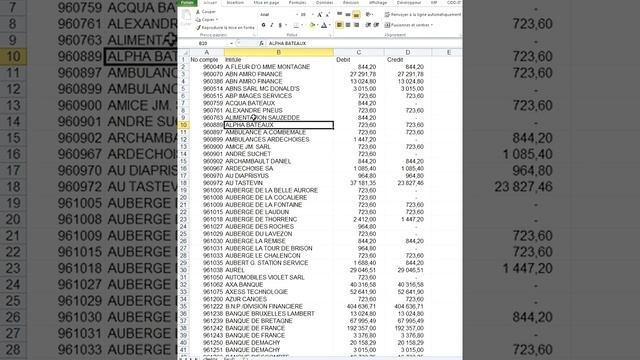640x360 pixels.
Task: Select row 18 header
Action: (x=184, y=183)
